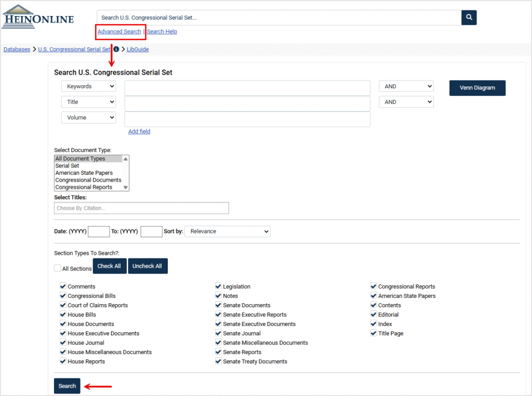Open the Keywords field type dropdown
The height and width of the screenshot is (396, 532).
click(88, 87)
